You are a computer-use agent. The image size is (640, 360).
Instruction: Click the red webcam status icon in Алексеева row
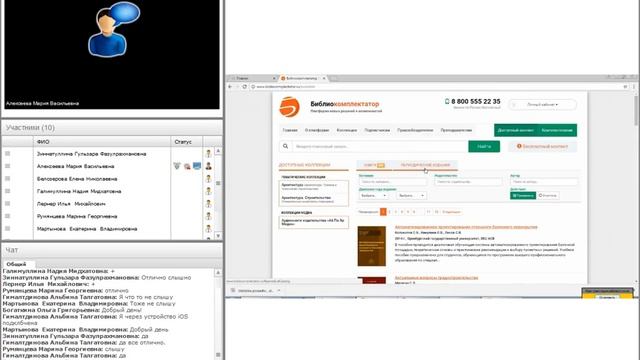pyautogui.click(x=187, y=166)
